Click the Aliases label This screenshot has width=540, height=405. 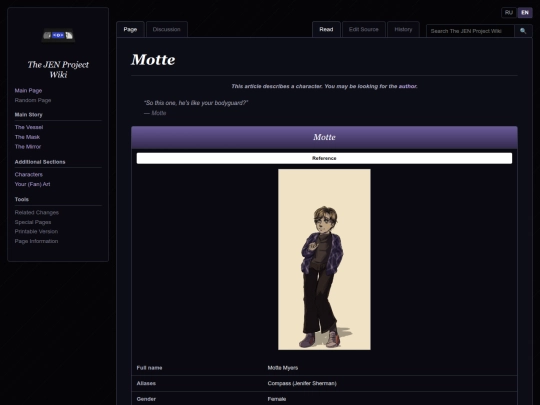pos(146,383)
